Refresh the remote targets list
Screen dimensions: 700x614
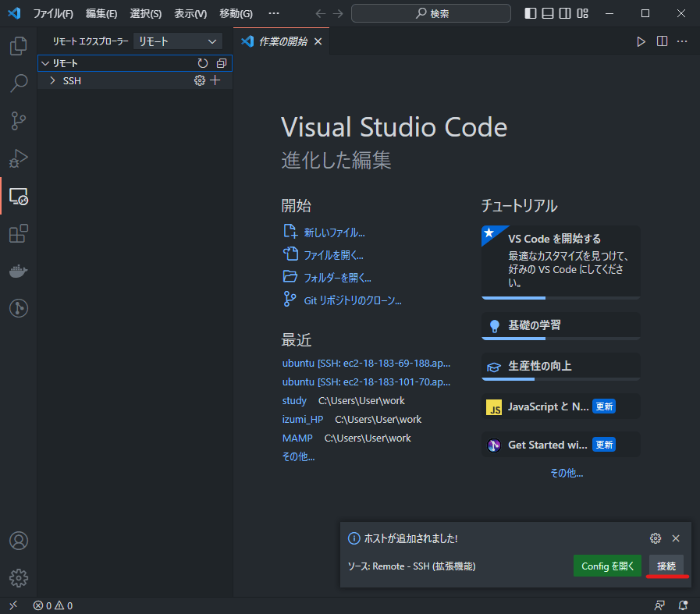coord(202,63)
